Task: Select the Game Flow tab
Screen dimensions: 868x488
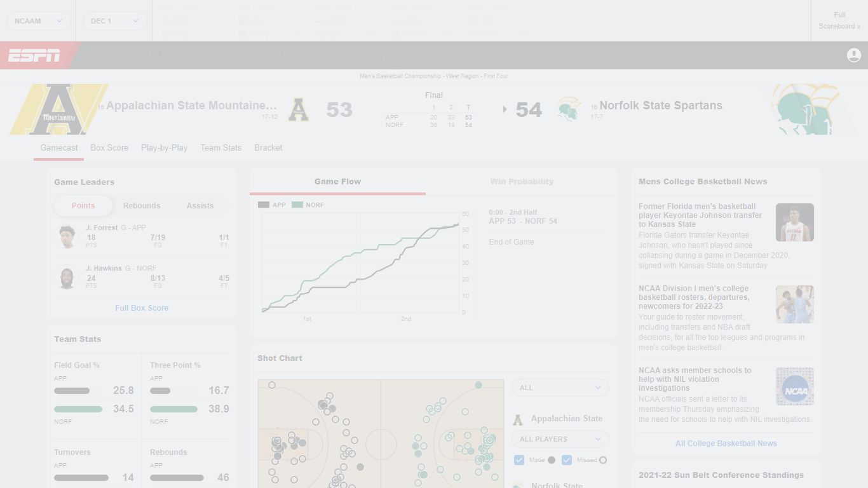Action: [x=337, y=182]
